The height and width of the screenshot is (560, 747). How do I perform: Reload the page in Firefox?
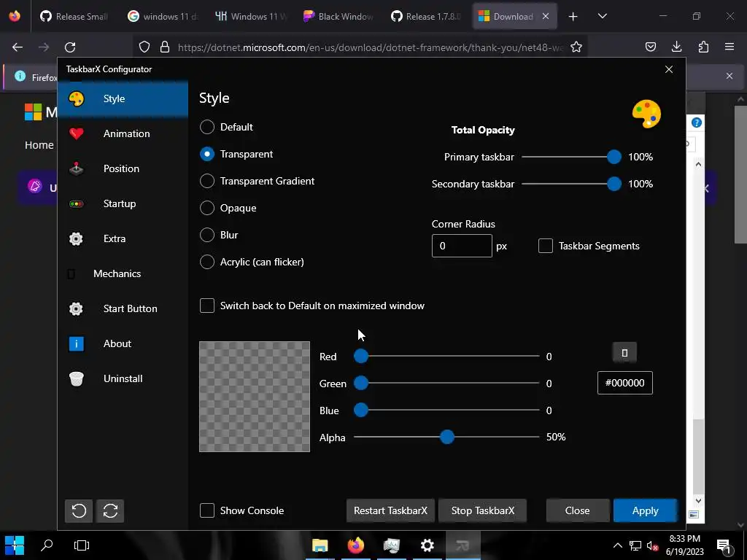(71, 47)
